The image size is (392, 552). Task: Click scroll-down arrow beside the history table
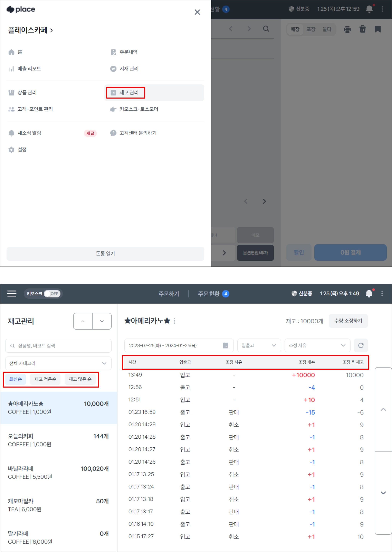[383, 493]
